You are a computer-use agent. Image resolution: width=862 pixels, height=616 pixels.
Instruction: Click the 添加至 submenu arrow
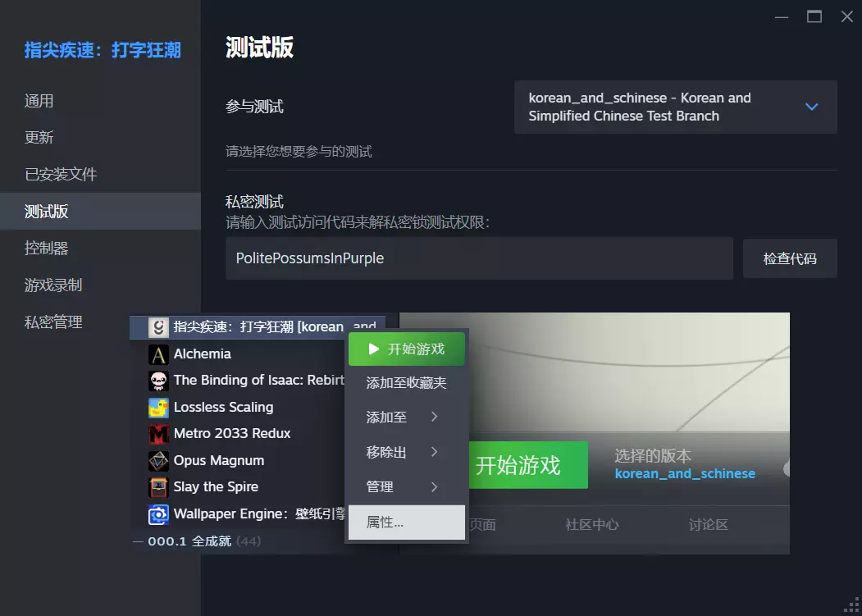[x=435, y=417]
